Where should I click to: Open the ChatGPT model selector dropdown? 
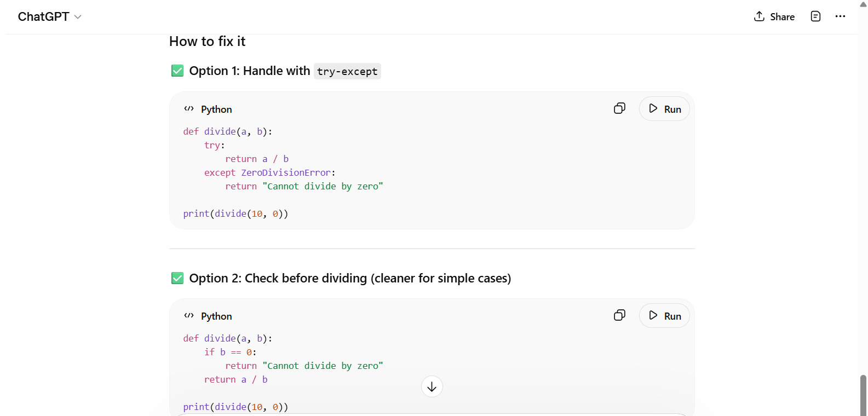[x=49, y=16]
